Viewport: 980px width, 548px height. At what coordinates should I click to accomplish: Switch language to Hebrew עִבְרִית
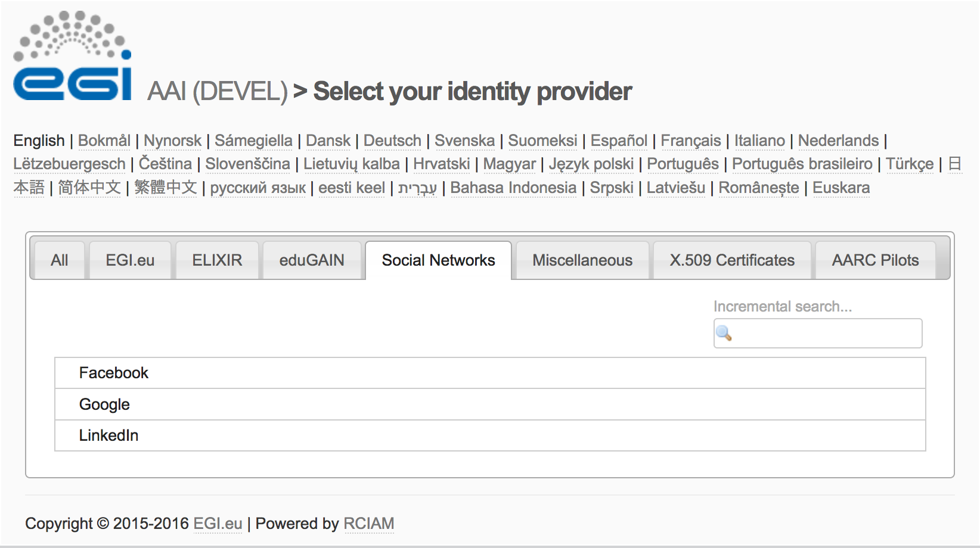tap(417, 188)
